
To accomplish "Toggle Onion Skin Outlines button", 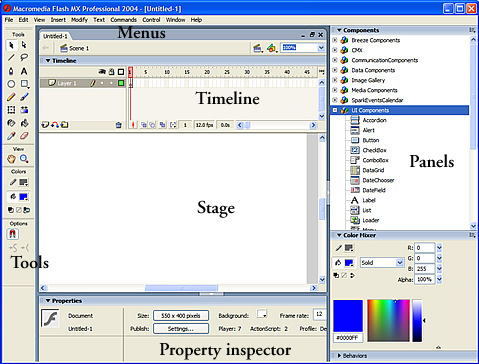I will pyautogui.click(x=152, y=125).
